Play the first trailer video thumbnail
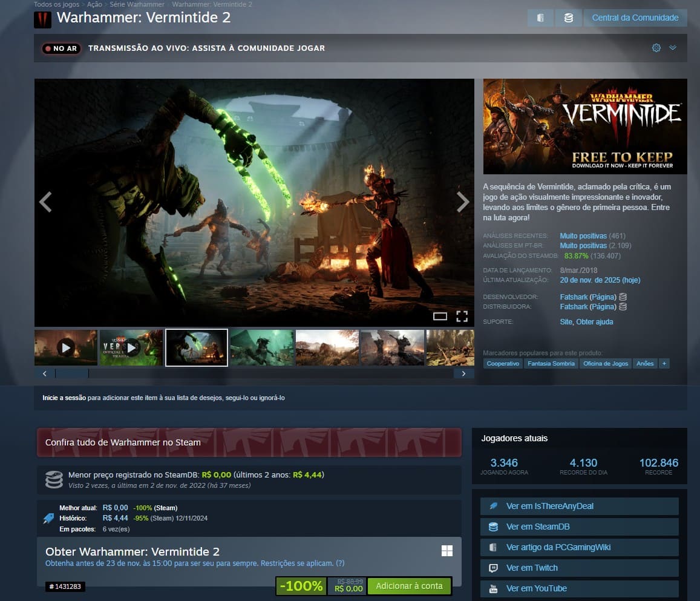Image resolution: width=700 pixels, height=601 pixels. 66,347
